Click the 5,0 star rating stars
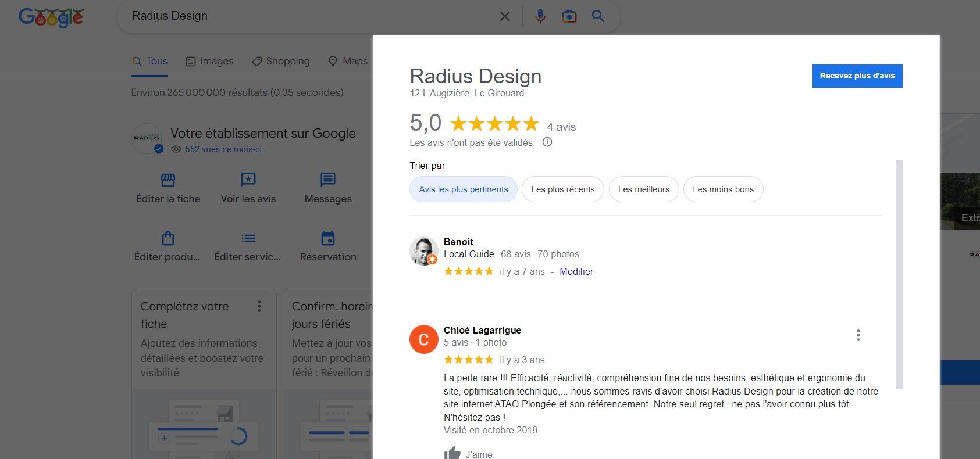The height and width of the screenshot is (459, 980). point(495,124)
